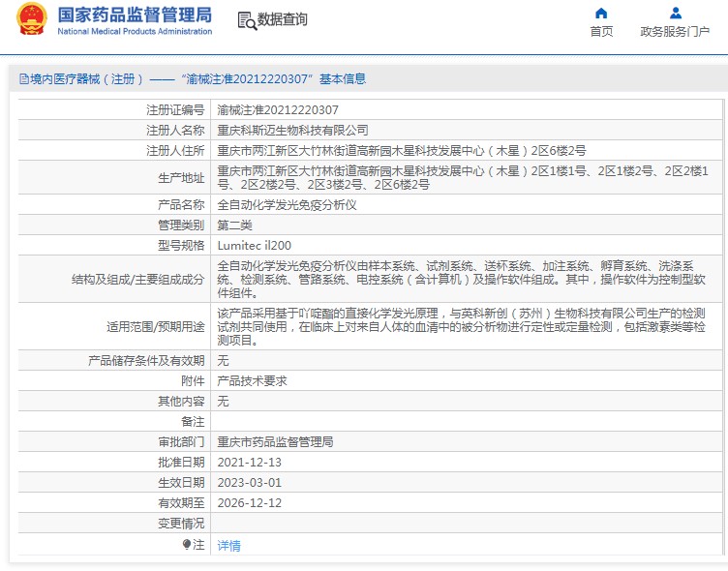Click the 适用范围/预期用途 description value
This screenshot has height=571, width=728.
pos(462,326)
